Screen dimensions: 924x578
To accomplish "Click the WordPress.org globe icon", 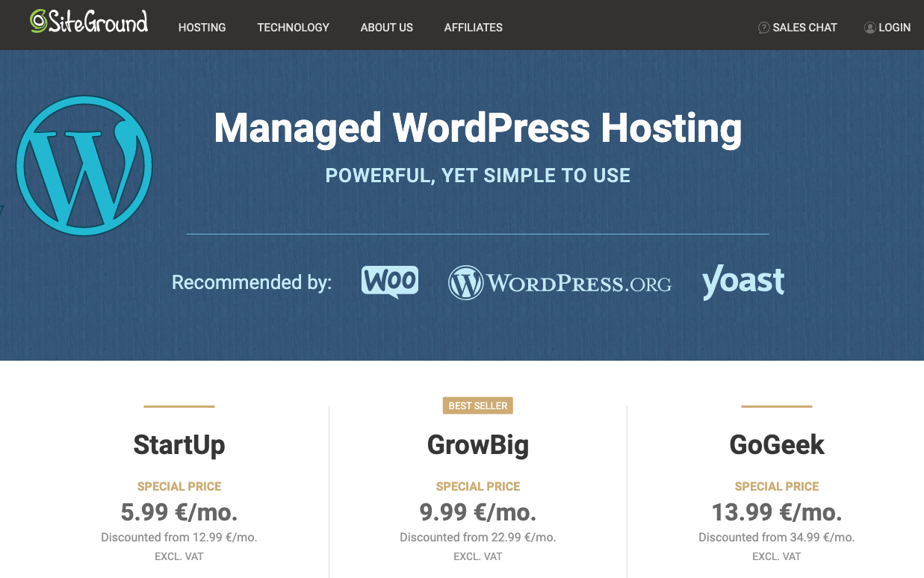I will (x=466, y=282).
